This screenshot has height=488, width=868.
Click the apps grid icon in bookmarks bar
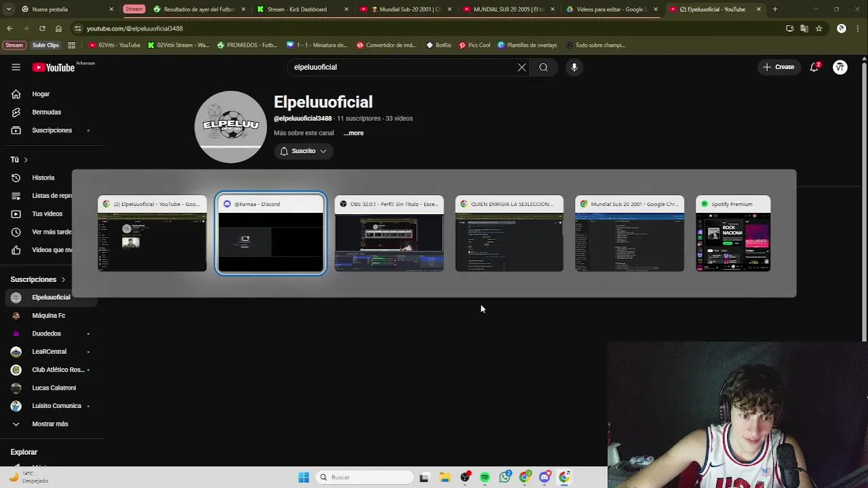coord(71,45)
